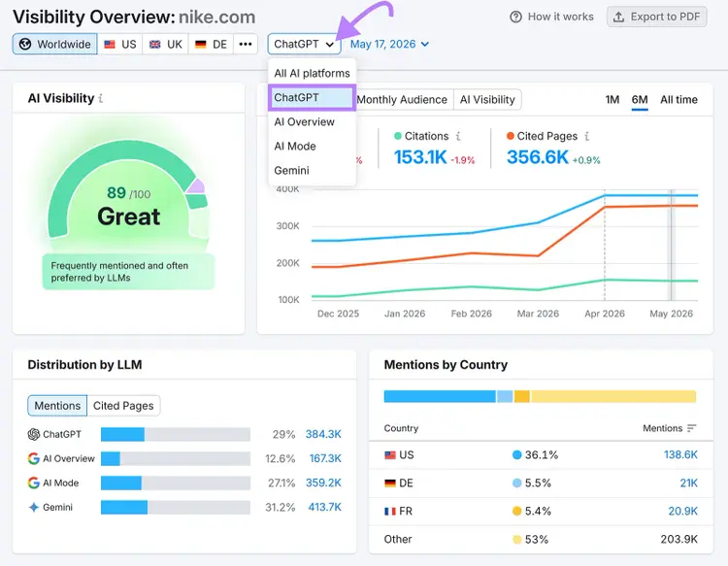Open AI Overview 167.3K mentions link
728x566 pixels.
click(325, 459)
